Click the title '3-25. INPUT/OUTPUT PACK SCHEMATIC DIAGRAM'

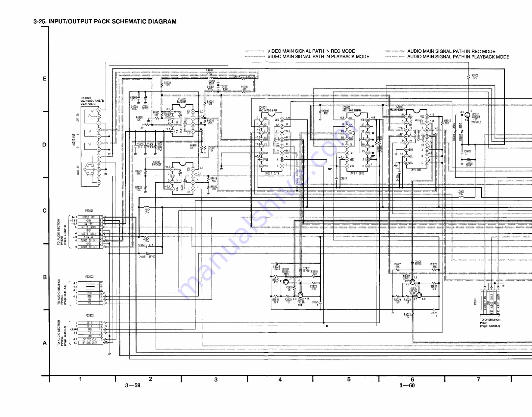click(x=105, y=21)
